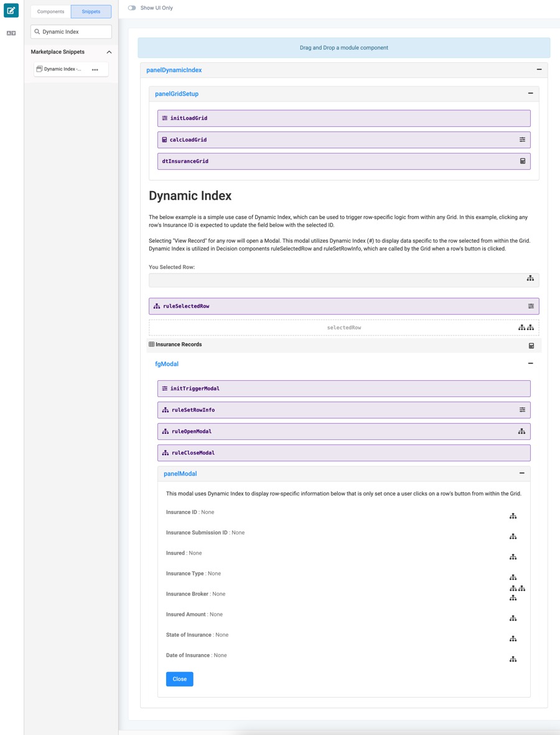This screenshot has height=735, width=560.
Task: Click calculator icon on dtInsuranceGrid row
Action: [x=523, y=161]
